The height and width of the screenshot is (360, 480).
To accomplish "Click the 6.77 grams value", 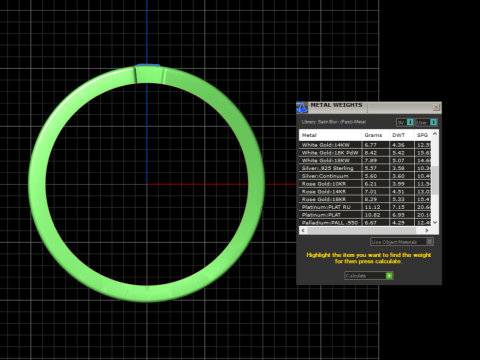I will [370, 145].
